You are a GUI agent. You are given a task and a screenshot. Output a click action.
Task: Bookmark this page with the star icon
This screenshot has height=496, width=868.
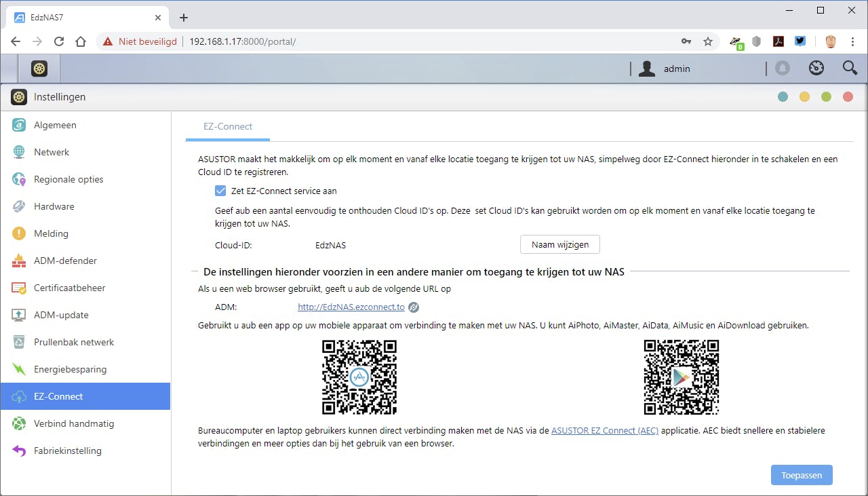coord(708,41)
